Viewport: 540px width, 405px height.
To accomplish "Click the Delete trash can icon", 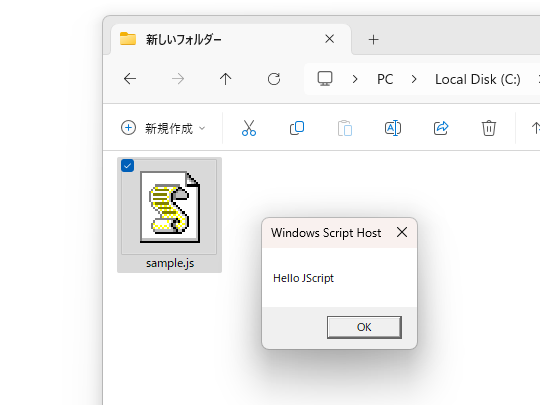I will tap(489, 128).
